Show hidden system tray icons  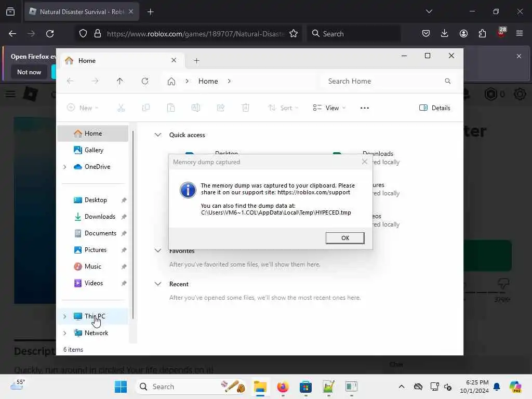tap(402, 387)
